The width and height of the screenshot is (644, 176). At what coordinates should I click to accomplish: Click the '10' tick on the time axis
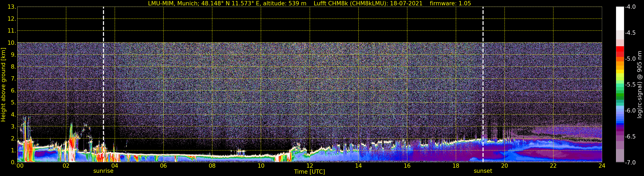pos(261,166)
